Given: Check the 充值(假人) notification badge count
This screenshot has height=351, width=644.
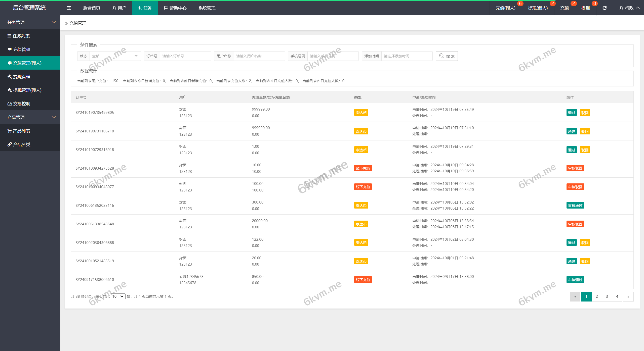Looking at the screenshot, I should point(521,4).
